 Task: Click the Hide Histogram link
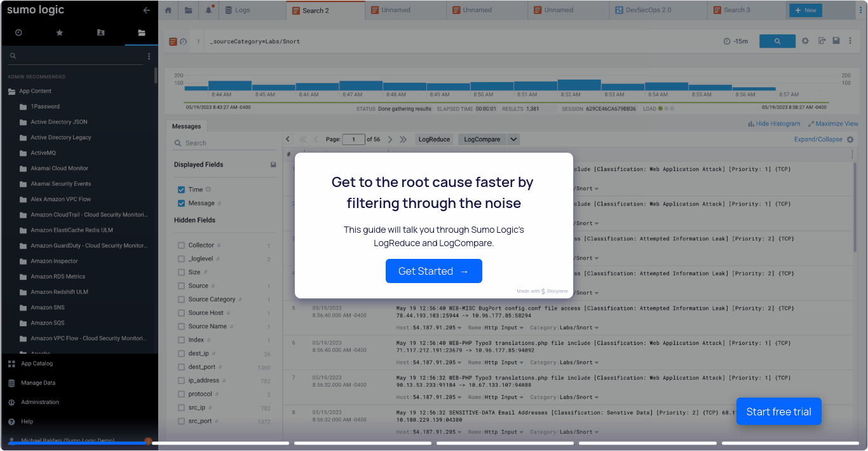tap(774, 124)
